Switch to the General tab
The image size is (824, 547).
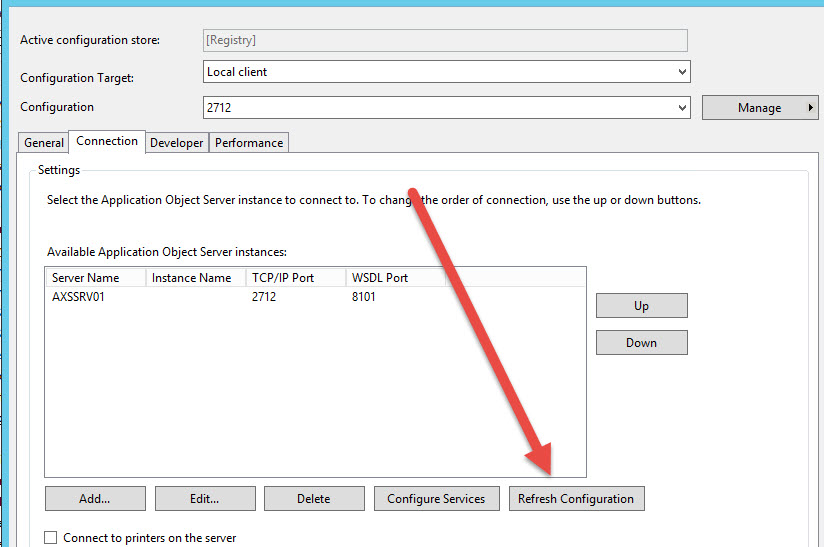pyautogui.click(x=44, y=143)
